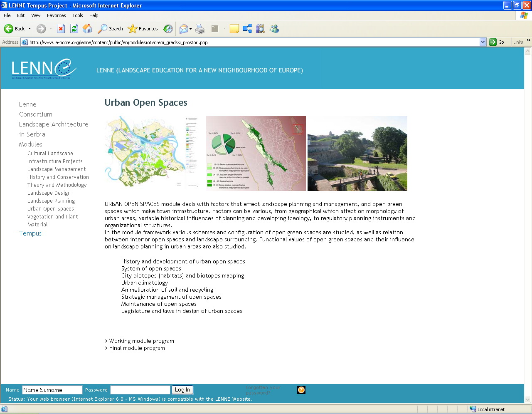Open the Tempus sidebar link
The width and height of the screenshot is (532, 414).
[x=30, y=233]
